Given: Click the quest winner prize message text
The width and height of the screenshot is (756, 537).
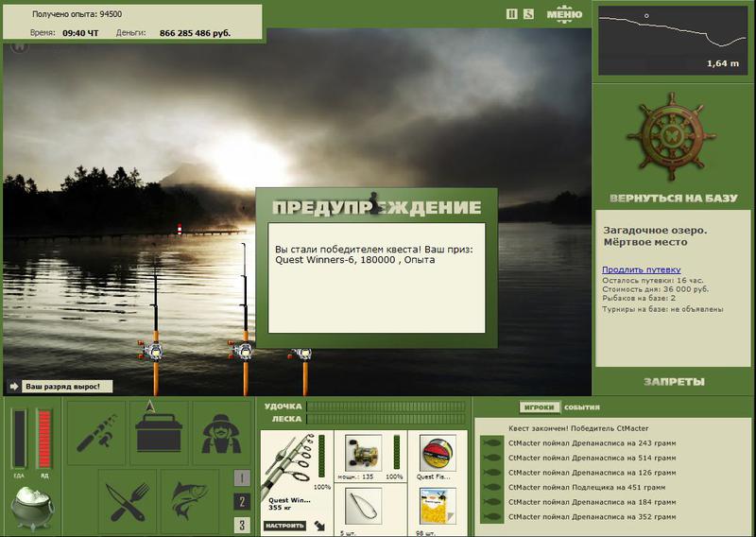Looking at the screenshot, I should point(374,254).
